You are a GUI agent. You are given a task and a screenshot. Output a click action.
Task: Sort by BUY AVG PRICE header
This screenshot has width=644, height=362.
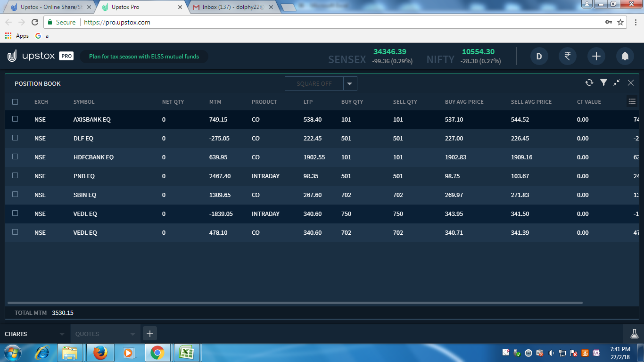(464, 102)
